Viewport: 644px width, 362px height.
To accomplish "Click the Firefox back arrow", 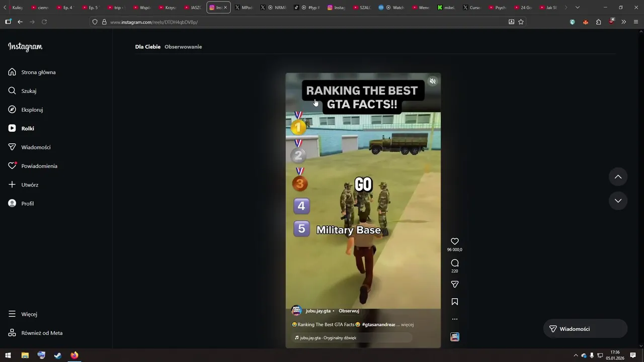I will coord(20,22).
